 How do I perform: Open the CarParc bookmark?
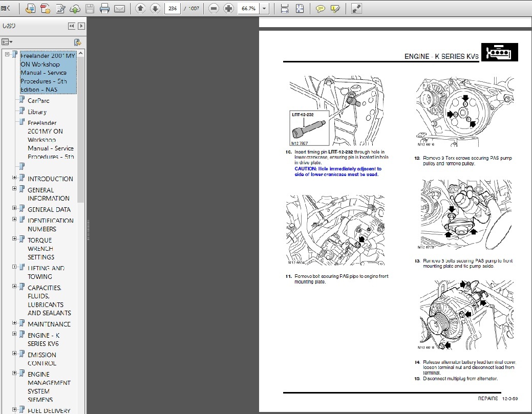38,101
